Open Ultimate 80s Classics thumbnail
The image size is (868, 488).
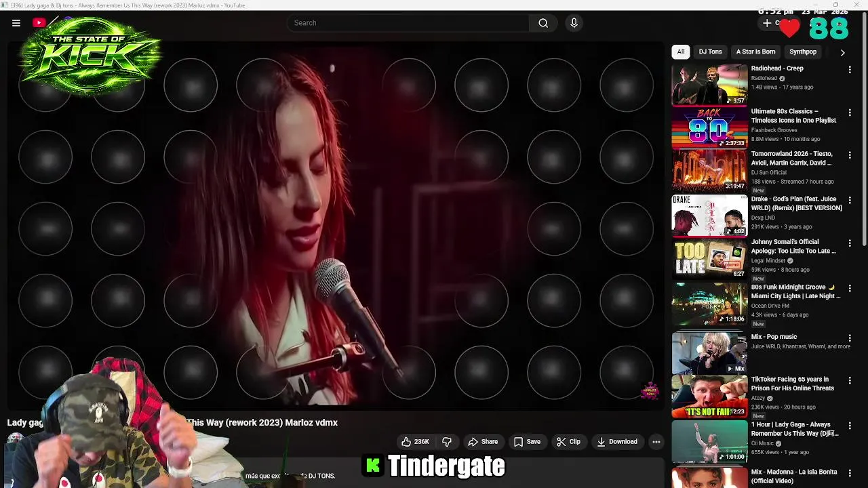pos(709,127)
